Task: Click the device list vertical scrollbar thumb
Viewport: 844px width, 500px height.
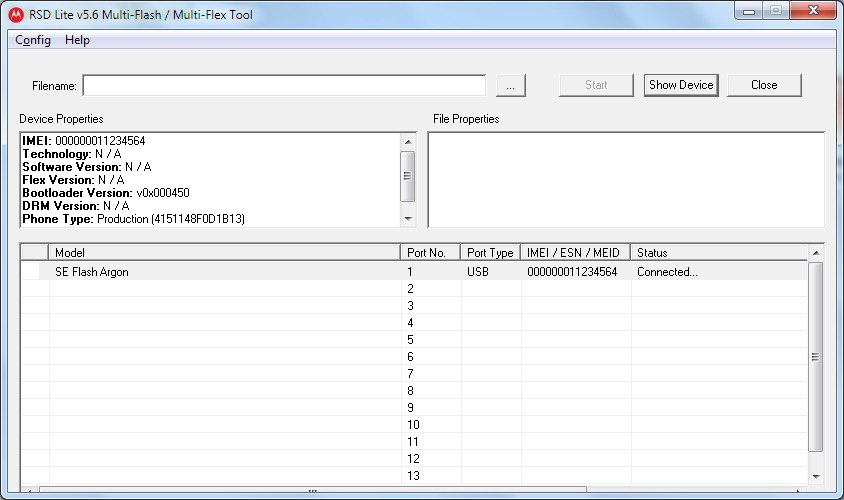Action: tap(816, 357)
